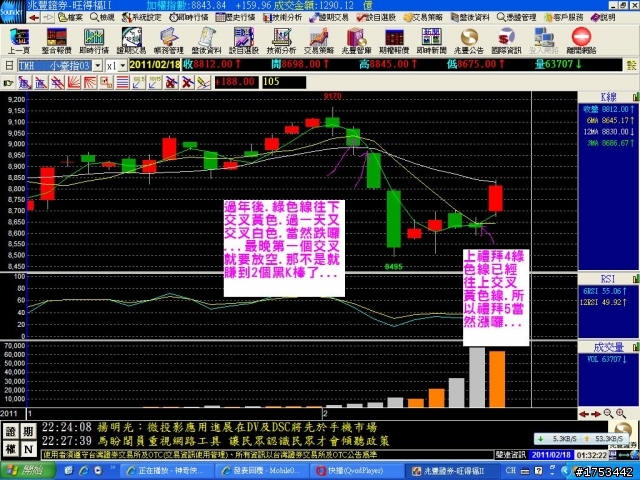Switch to 發表回覆 Mobile01 taskbar window
640x480 pixels.
pos(260,470)
